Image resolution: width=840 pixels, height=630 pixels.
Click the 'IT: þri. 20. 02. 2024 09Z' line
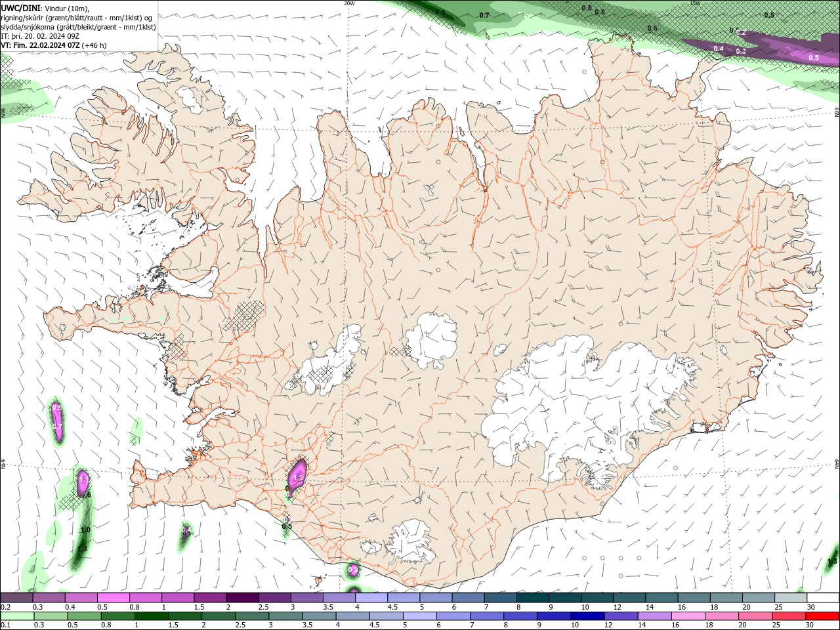39,36
